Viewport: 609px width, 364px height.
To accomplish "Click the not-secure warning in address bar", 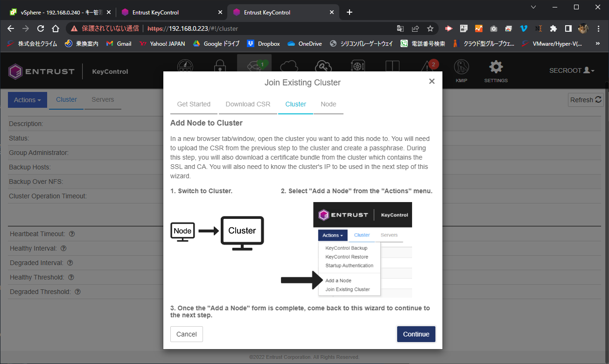I will 105,28.
